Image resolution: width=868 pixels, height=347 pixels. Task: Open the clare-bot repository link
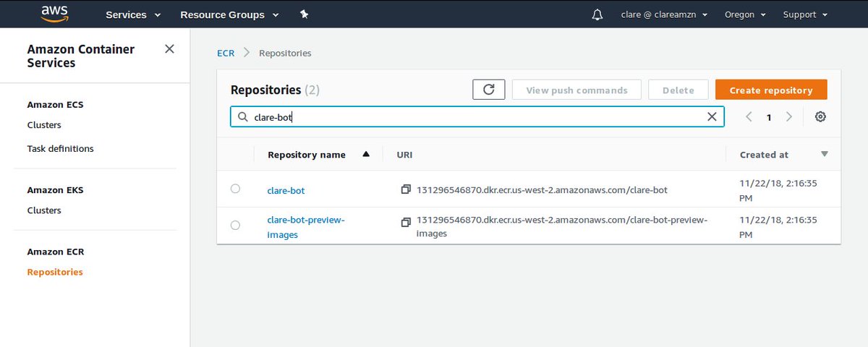[286, 191]
